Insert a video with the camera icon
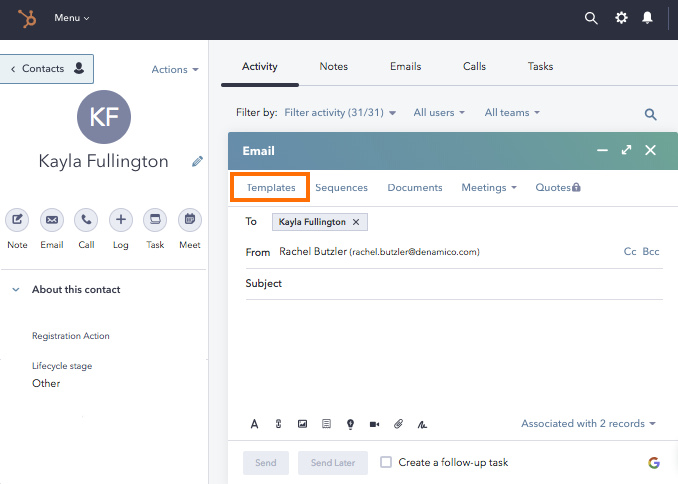 coord(374,424)
